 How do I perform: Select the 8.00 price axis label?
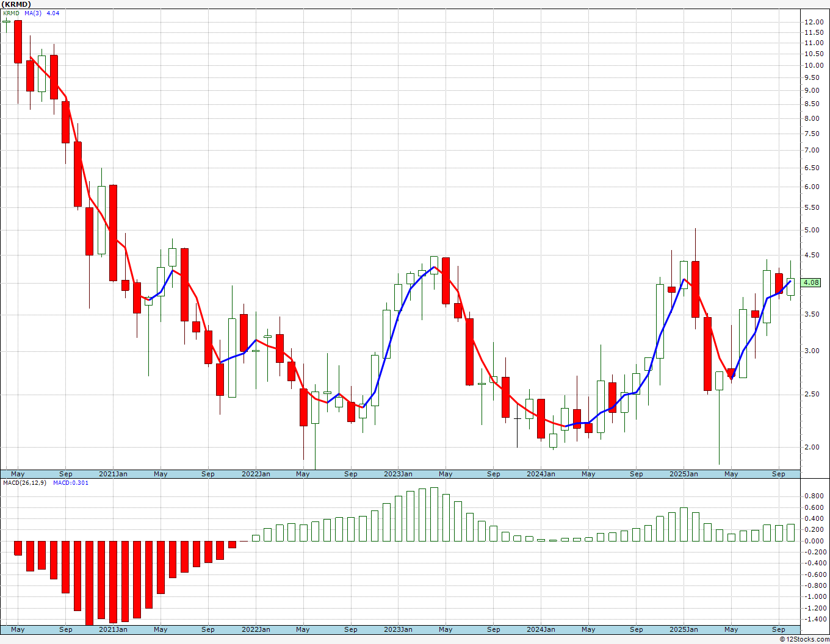[812, 118]
